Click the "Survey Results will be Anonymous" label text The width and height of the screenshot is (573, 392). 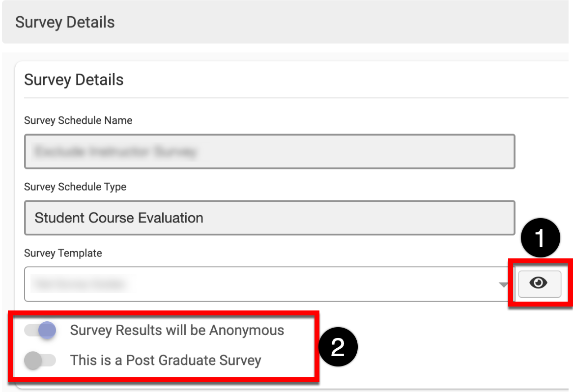coord(177,330)
